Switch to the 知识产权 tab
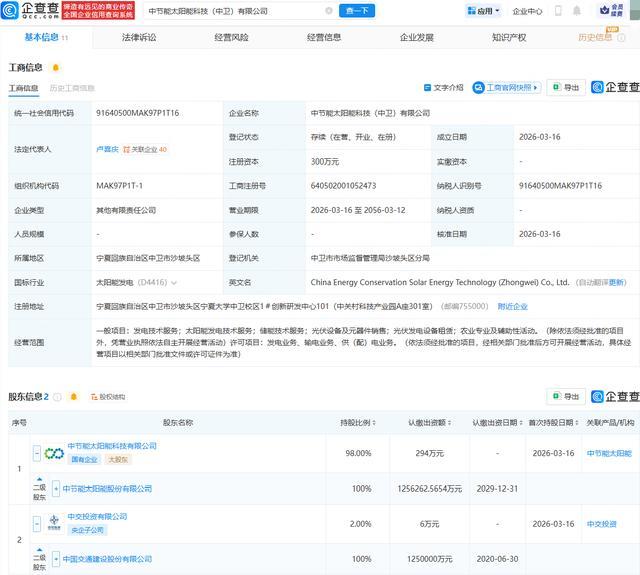This screenshot has width=640, height=575. click(x=509, y=37)
